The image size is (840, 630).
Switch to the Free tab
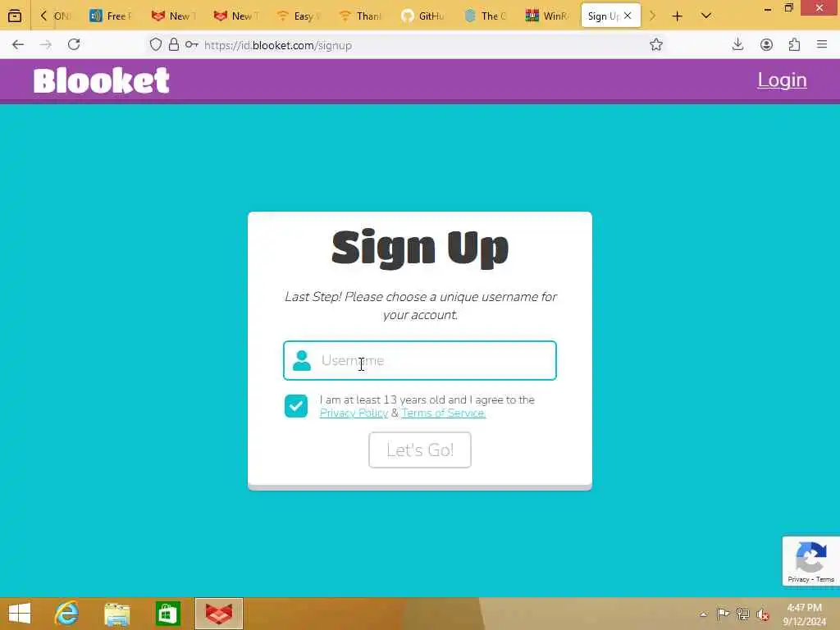[112, 16]
